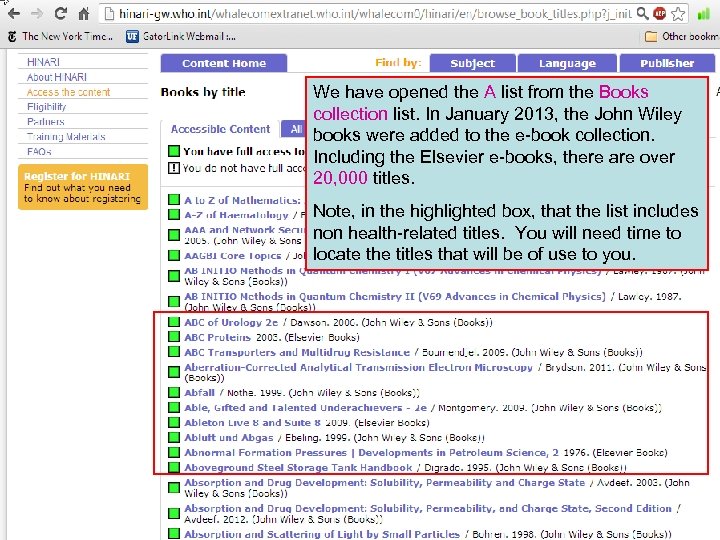Image resolution: width=720 pixels, height=540 pixels.
Task: Open Absorption and Scattering of Light title
Action: tap(322, 534)
